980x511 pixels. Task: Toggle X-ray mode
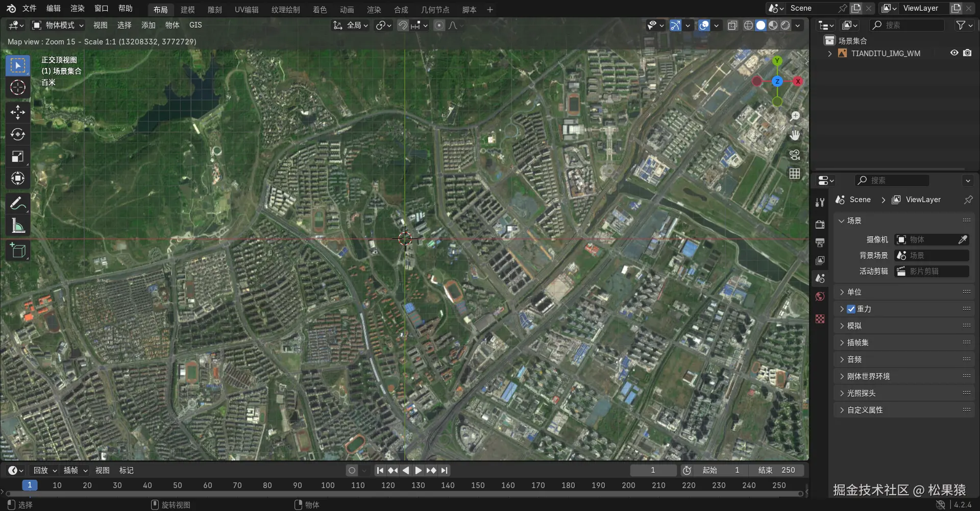732,25
